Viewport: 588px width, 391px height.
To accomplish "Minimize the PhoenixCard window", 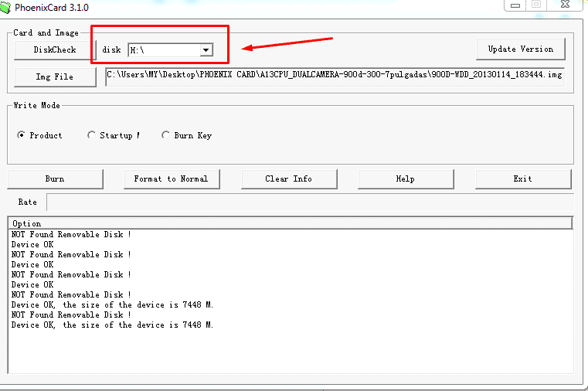I will click(x=515, y=5).
